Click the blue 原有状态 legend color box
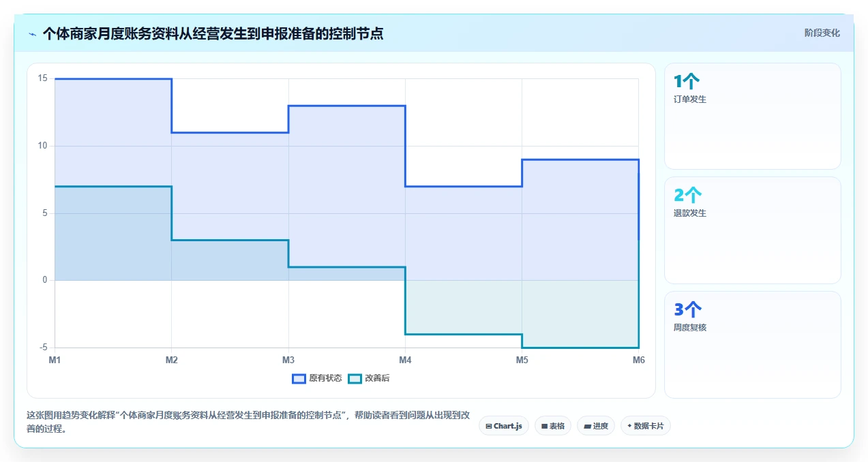This screenshot has height=462, width=868. 299,378
